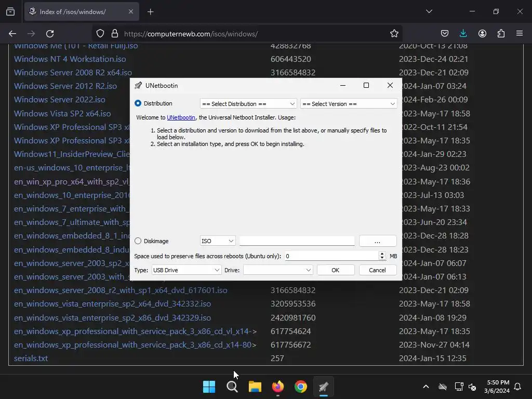Open Windows NT 4 Workstation.iso link
The width and height of the screenshot is (532, 399).
pos(70,59)
